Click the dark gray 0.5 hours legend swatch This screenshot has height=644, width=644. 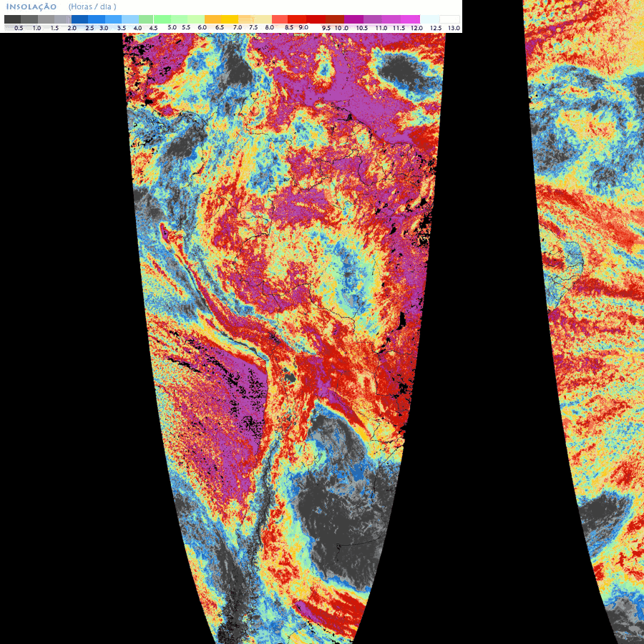[12, 19]
